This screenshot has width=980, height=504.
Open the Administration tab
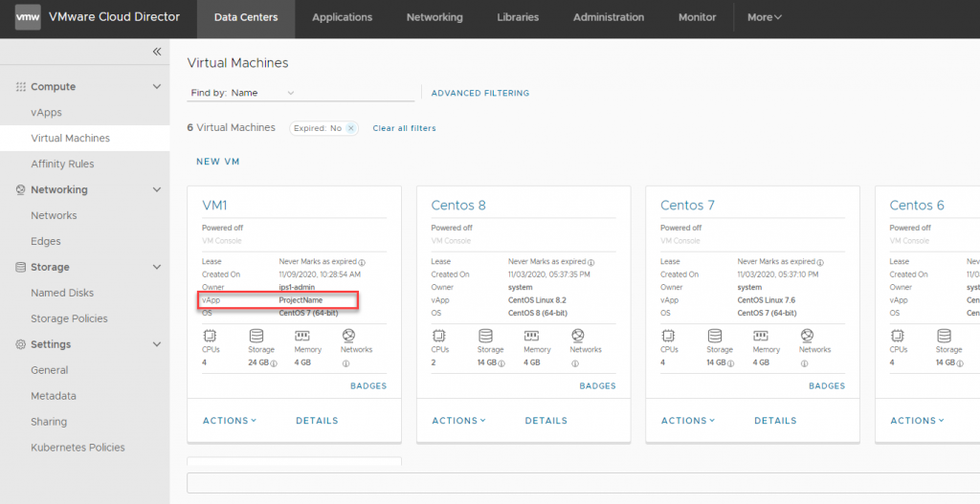click(x=609, y=17)
